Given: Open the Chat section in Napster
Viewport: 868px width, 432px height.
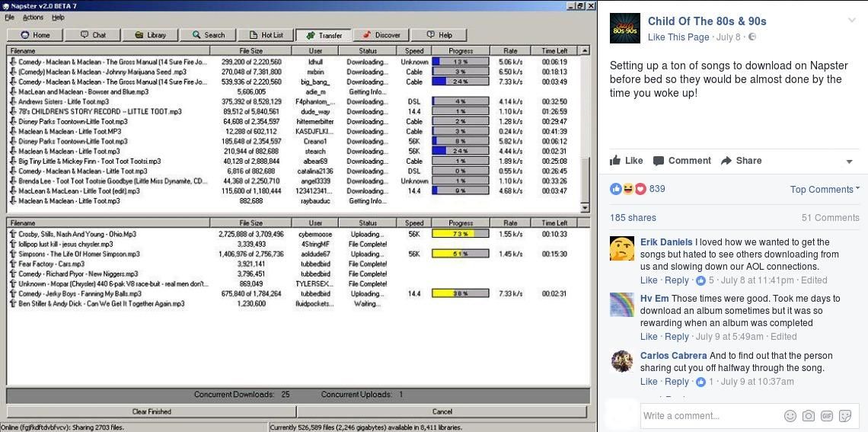Looking at the screenshot, I should 91,35.
